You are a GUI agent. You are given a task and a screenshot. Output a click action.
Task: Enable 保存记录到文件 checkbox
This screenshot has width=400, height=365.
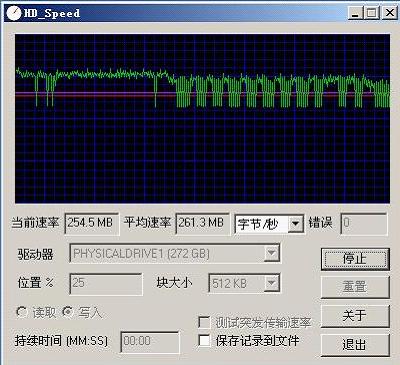tap(204, 340)
